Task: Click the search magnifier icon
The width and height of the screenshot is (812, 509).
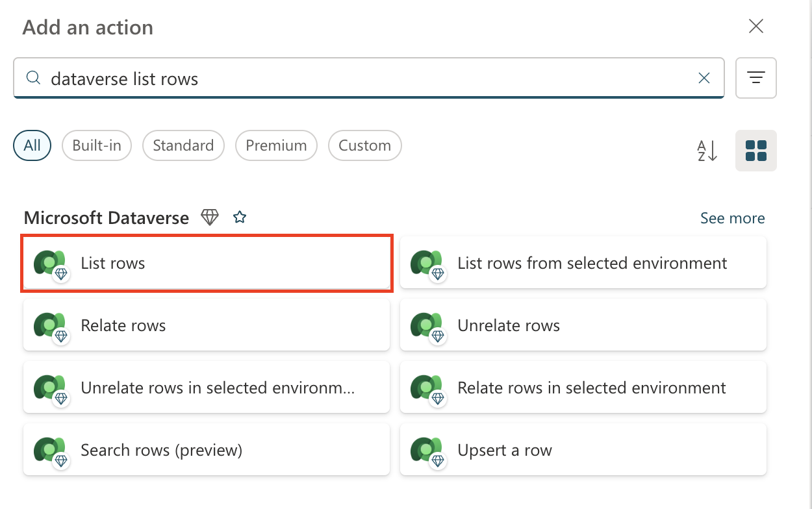Action: pyautogui.click(x=32, y=78)
